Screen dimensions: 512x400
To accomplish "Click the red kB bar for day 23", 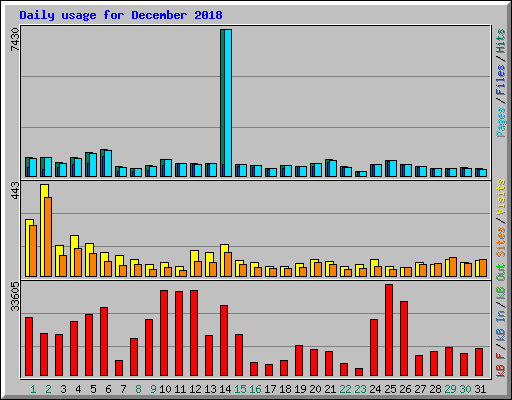I will coord(359,372).
